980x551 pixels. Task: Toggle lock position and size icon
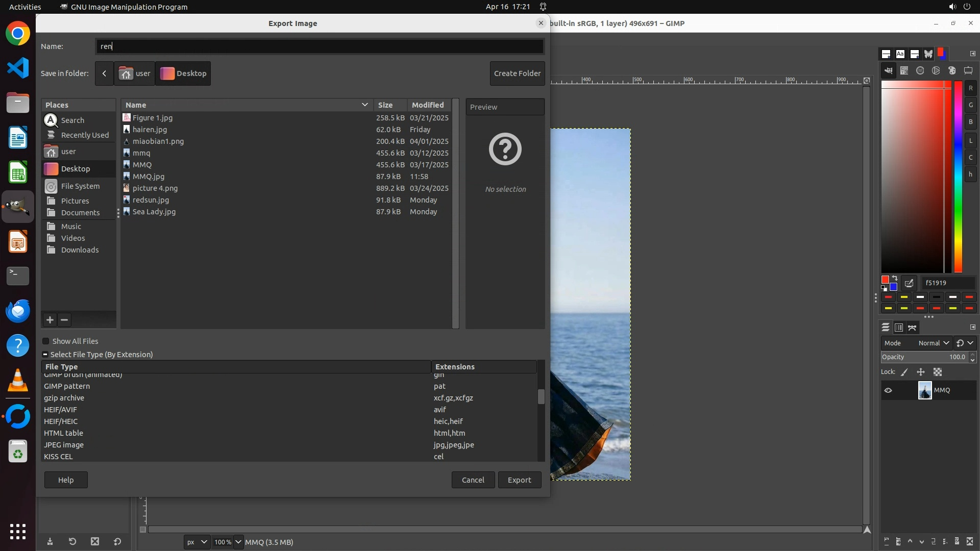(x=921, y=372)
